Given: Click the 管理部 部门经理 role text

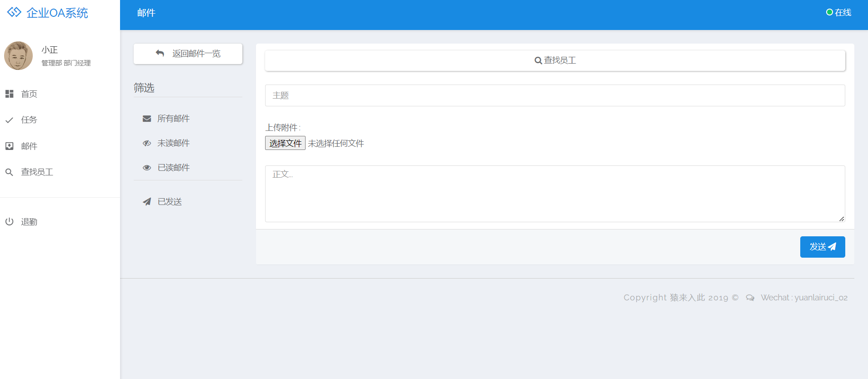Looking at the screenshot, I should click(x=66, y=63).
